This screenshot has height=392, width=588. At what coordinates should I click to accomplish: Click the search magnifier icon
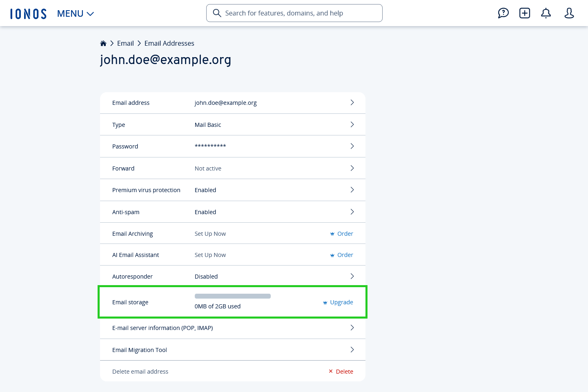tap(217, 13)
